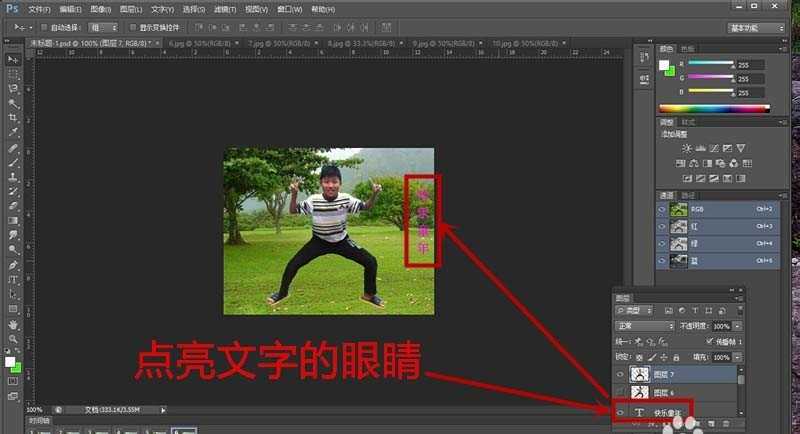Open the 基本功能 workspace dropdown
800x434 pixels.
tap(759, 28)
